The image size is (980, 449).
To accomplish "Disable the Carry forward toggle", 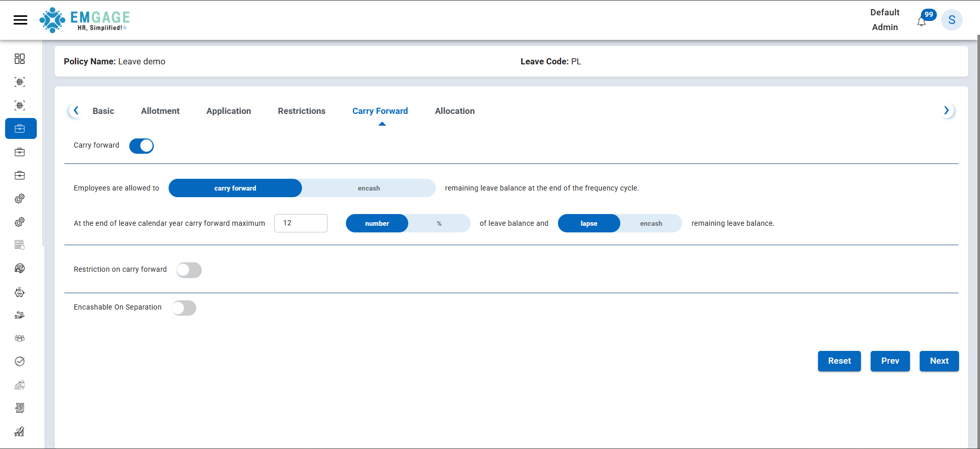I will pyautogui.click(x=142, y=146).
